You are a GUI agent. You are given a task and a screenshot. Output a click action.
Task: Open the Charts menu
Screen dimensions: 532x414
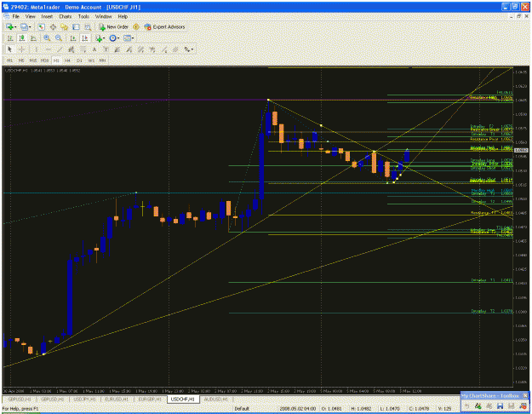pos(66,16)
